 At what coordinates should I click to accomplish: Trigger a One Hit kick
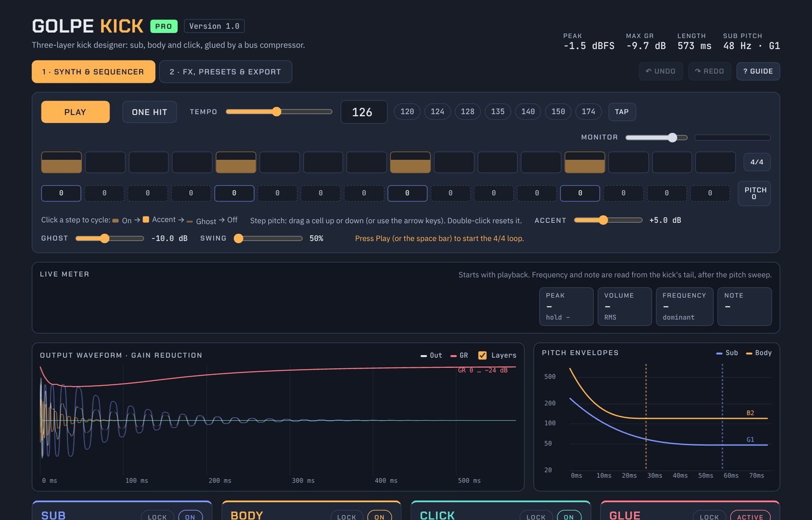(149, 112)
